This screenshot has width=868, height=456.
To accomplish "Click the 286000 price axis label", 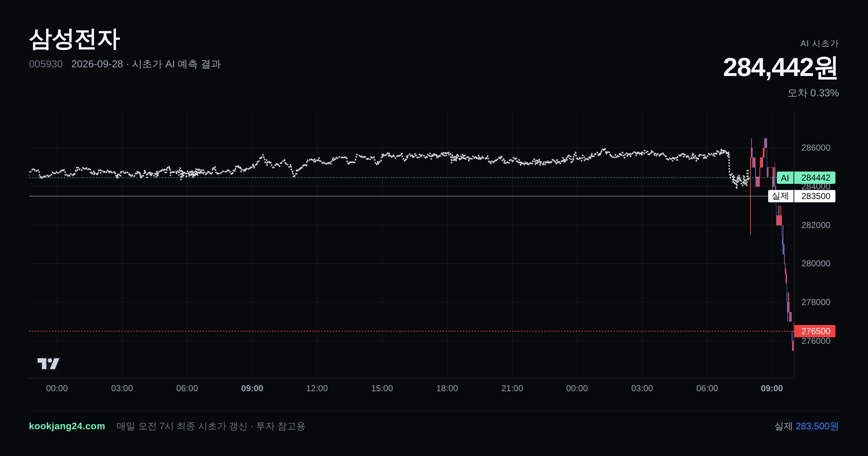I will (816, 148).
